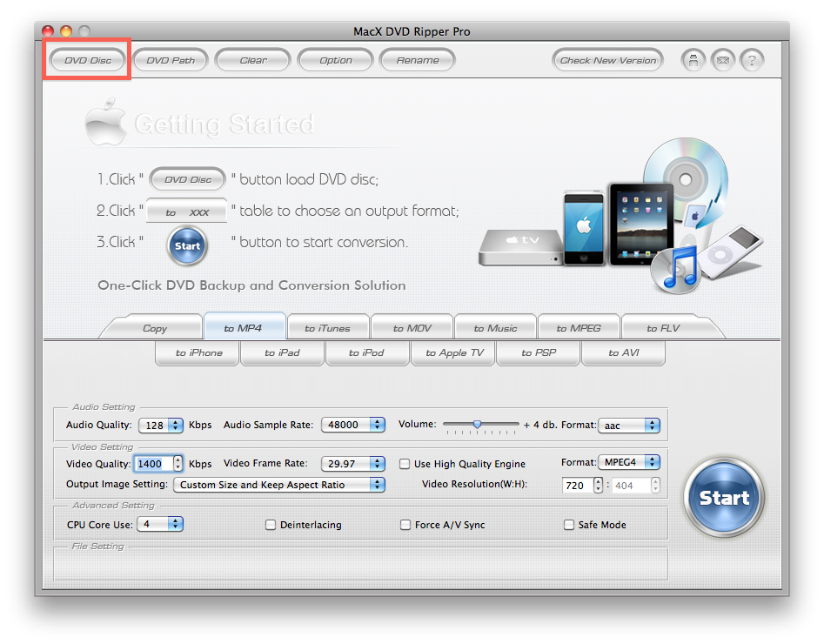The width and height of the screenshot is (824, 644).
Task: Click the large blue Start button beside the settings
Action: 724,497
